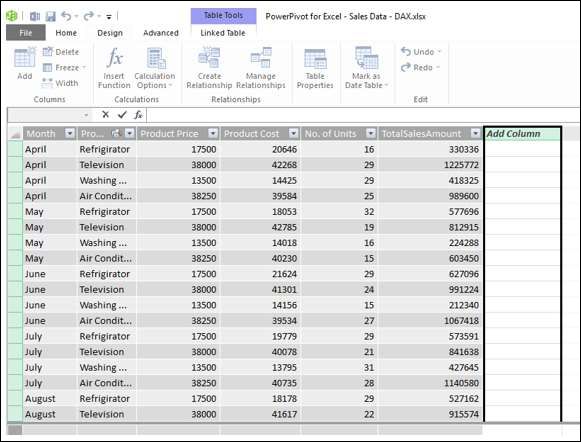Click the Save icon in quick access toolbar
Screen dimensions: 581x442
pyautogui.click(x=50, y=16)
